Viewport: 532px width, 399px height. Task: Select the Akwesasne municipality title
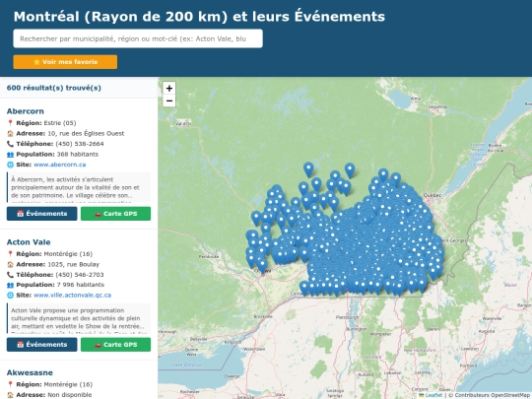coord(30,372)
